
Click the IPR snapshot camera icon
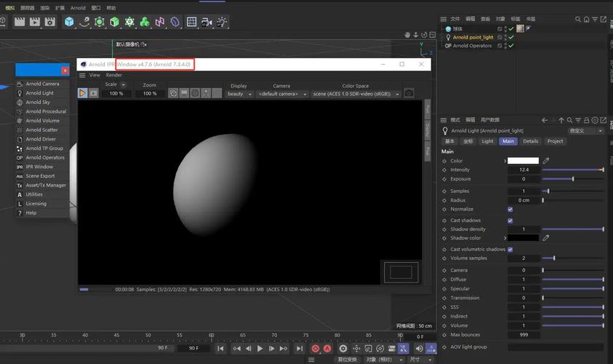tap(173, 93)
